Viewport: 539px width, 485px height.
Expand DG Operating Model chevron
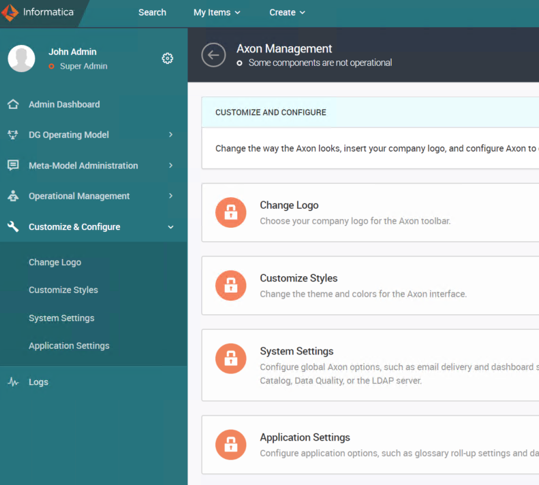tap(170, 135)
